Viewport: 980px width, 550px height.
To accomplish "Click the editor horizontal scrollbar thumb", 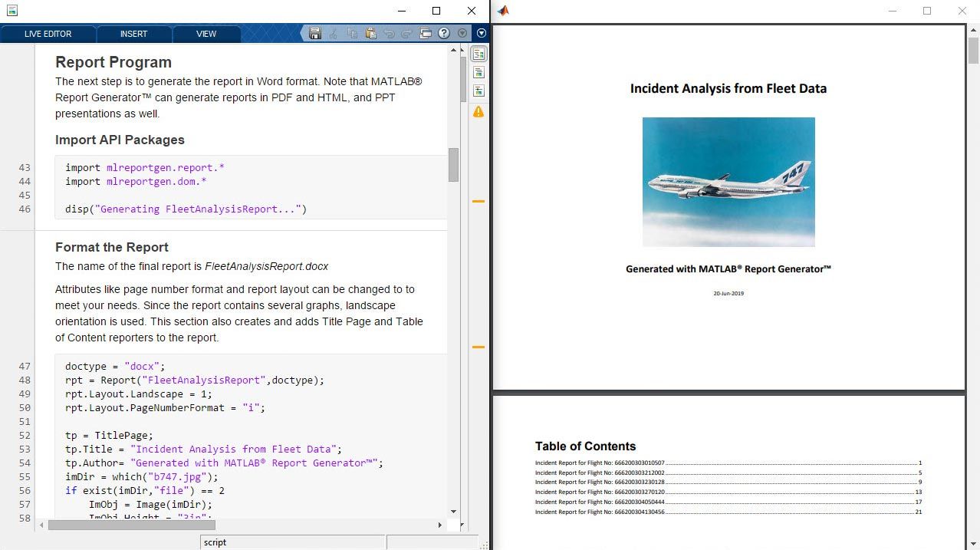I will pos(131,525).
